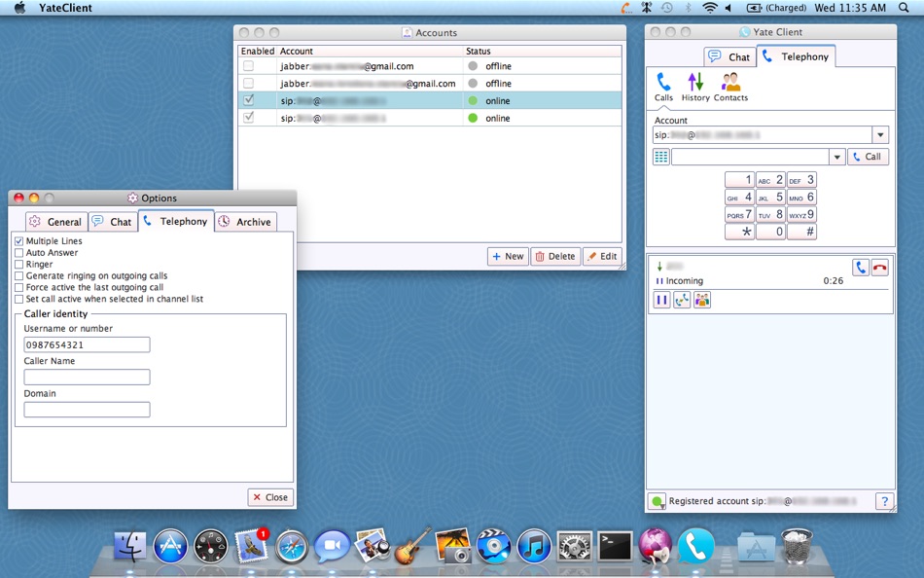Enable Set call active when selected option
The height and width of the screenshot is (578, 924).
(18, 299)
